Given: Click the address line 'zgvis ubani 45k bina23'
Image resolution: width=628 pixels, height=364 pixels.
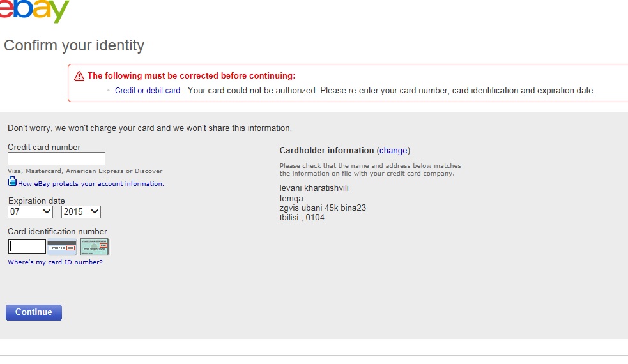Looking at the screenshot, I should pyautogui.click(x=323, y=208).
